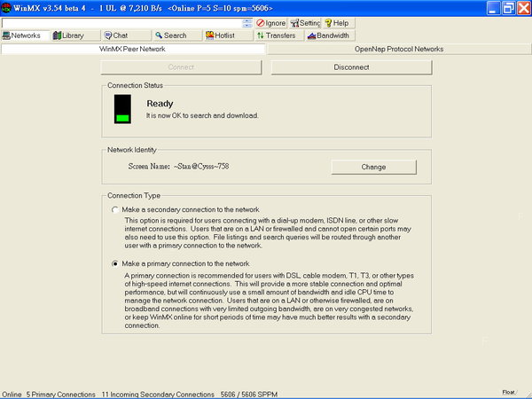
Task: Click the Library books icon
Action: (x=57, y=35)
